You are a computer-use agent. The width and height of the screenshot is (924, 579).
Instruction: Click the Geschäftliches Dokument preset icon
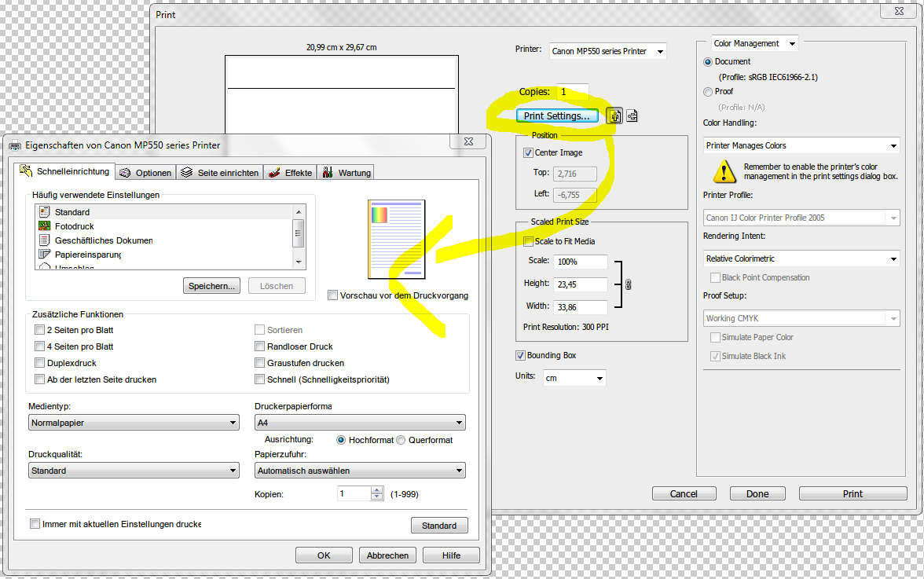(44, 240)
